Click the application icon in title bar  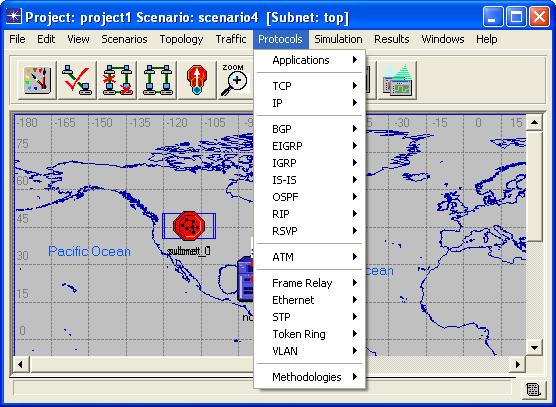click(x=13, y=16)
